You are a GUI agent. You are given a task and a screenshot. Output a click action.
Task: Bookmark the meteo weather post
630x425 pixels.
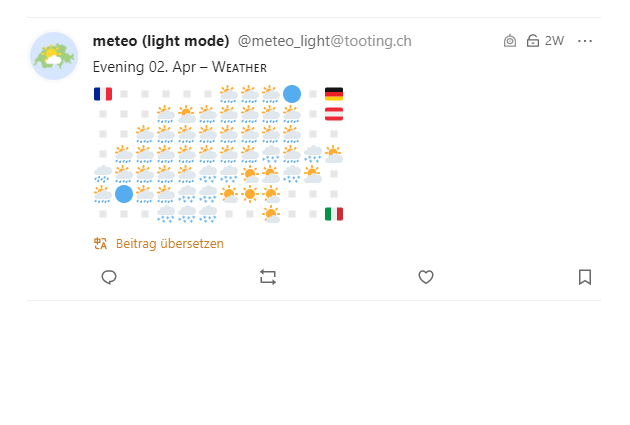(x=585, y=277)
